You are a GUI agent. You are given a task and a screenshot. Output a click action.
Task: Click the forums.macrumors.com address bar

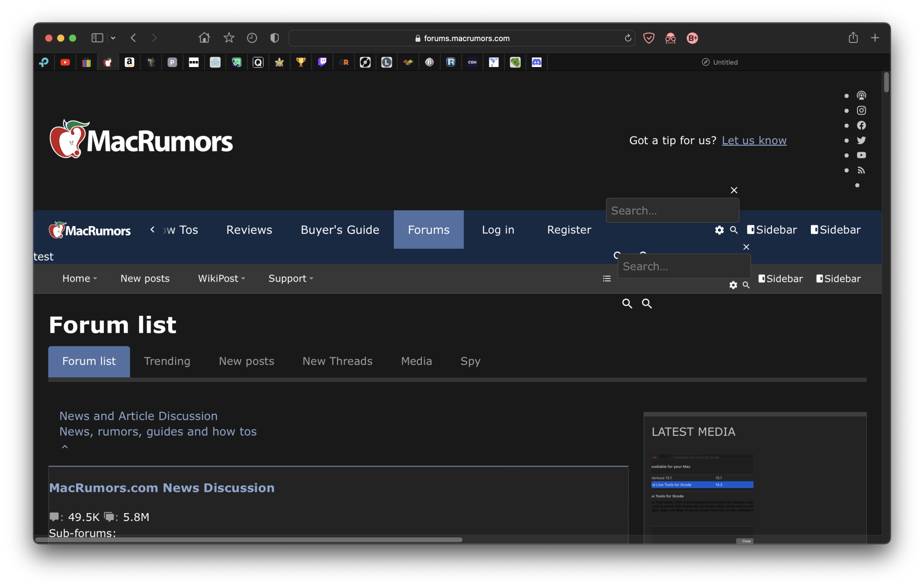coord(462,38)
